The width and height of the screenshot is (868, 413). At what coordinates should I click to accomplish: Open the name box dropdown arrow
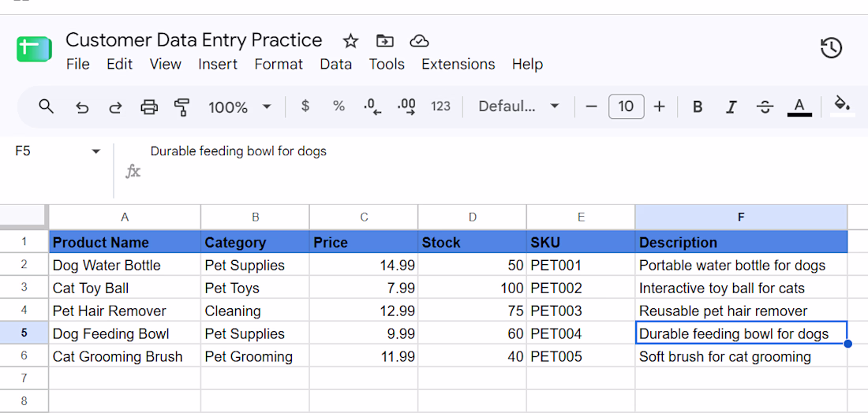click(95, 151)
